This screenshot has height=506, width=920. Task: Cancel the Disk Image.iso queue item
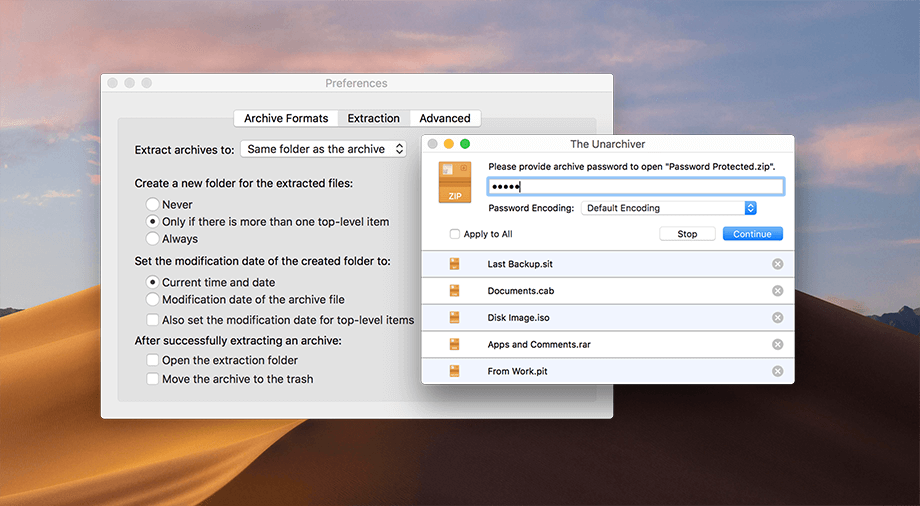(777, 318)
